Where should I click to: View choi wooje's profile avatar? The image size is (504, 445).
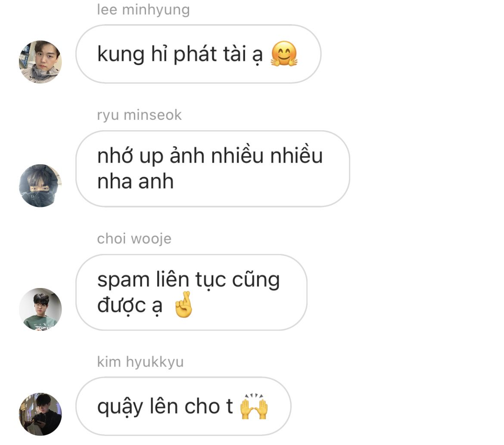pyautogui.click(x=40, y=309)
